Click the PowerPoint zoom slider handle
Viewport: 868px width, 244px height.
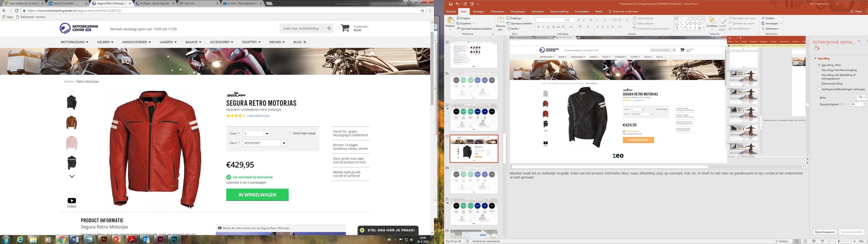(x=839, y=241)
